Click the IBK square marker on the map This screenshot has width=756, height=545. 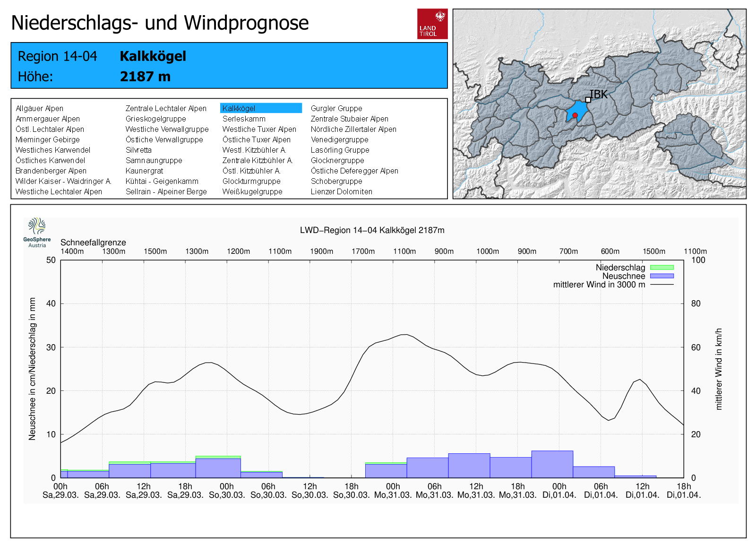click(x=588, y=100)
